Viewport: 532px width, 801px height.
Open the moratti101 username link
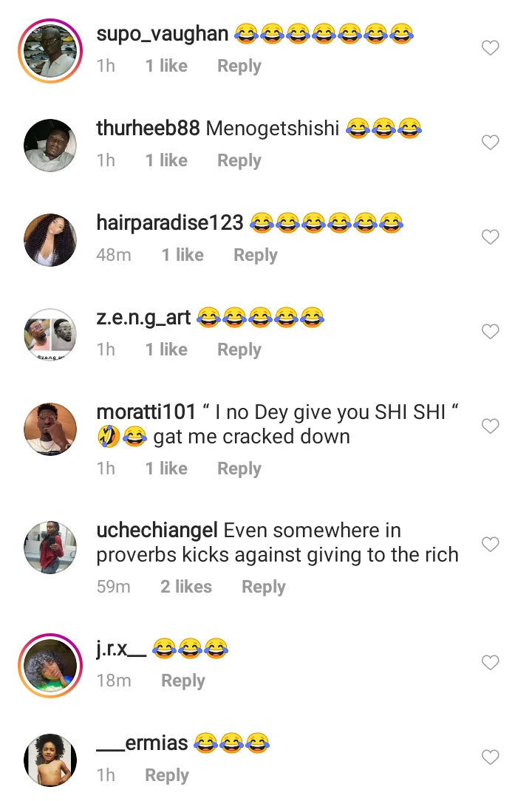[146, 412]
